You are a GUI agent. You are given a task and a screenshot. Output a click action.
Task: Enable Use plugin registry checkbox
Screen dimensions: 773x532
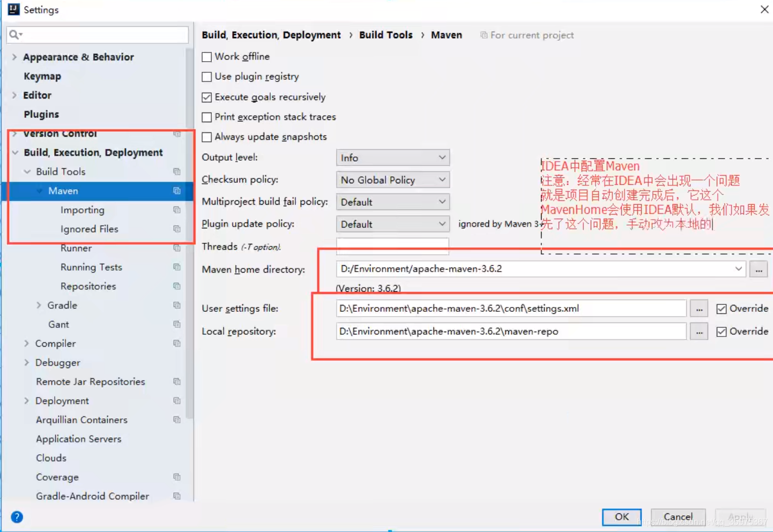point(206,77)
